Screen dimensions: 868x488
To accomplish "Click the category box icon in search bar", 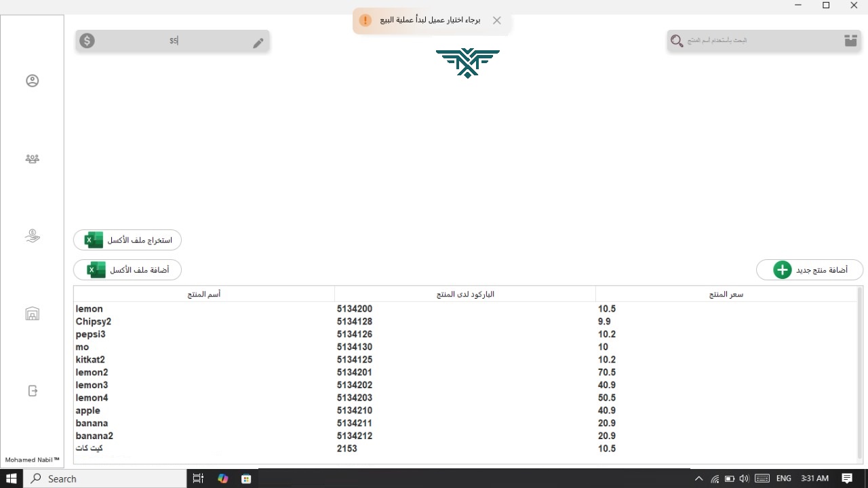I will pos(850,40).
